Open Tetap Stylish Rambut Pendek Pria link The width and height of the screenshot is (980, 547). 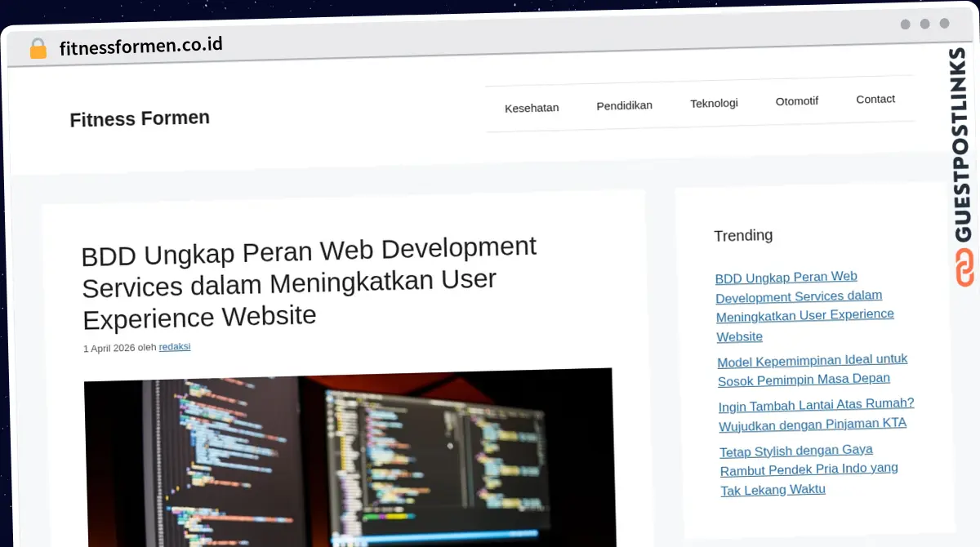[x=808, y=469]
